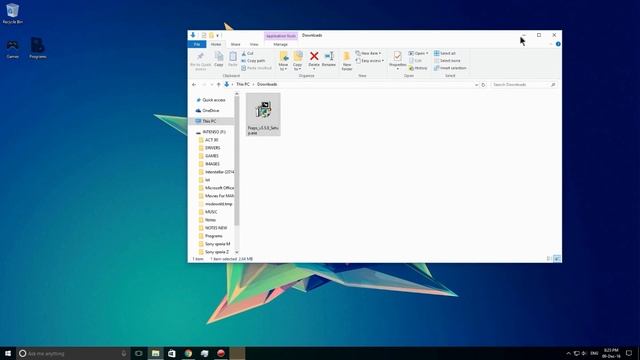Switch to the Home ribbon tab
Screen dimensions: 640x360
(216, 44)
